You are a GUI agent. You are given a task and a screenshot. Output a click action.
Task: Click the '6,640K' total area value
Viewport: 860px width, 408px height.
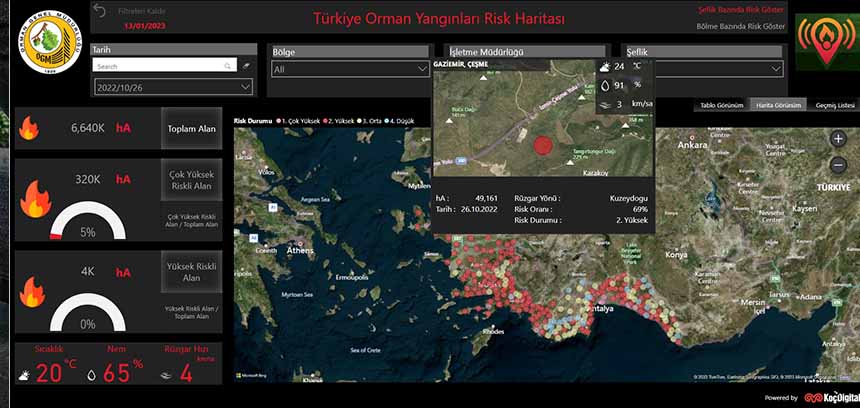pyautogui.click(x=88, y=128)
